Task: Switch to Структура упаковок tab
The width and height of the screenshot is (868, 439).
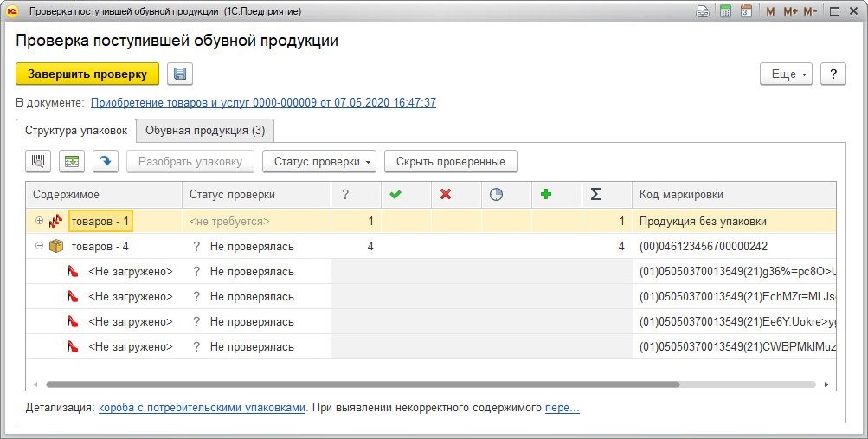Action: coord(76,131)
